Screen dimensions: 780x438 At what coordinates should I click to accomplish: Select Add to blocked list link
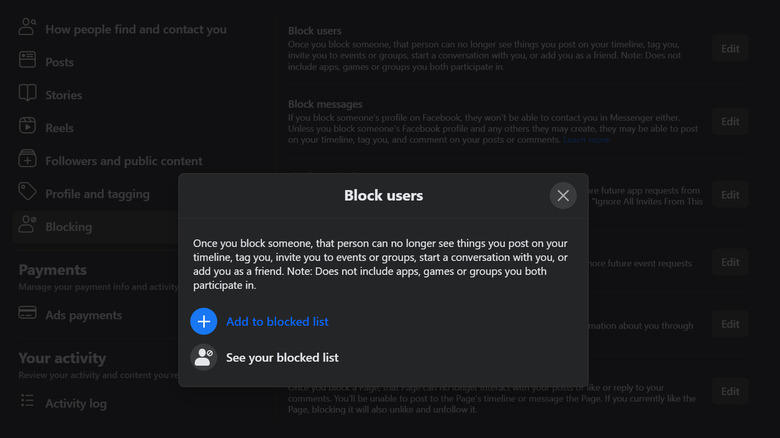(x=277, y=322)
